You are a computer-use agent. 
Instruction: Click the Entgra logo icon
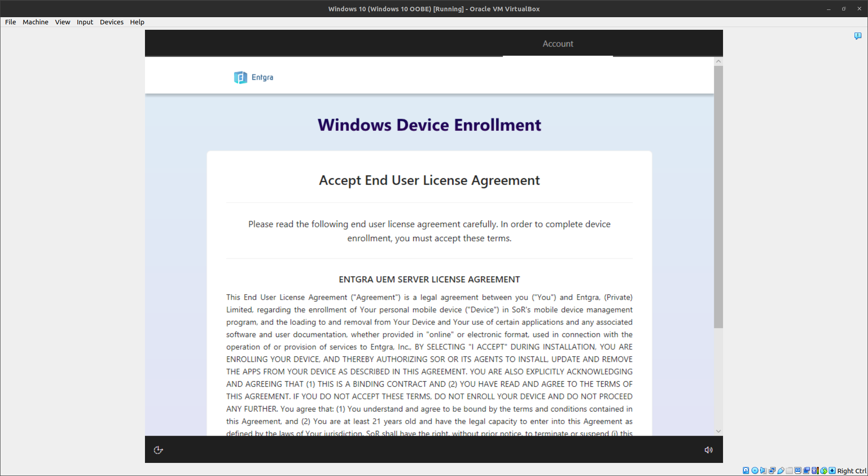pos(240,77)
